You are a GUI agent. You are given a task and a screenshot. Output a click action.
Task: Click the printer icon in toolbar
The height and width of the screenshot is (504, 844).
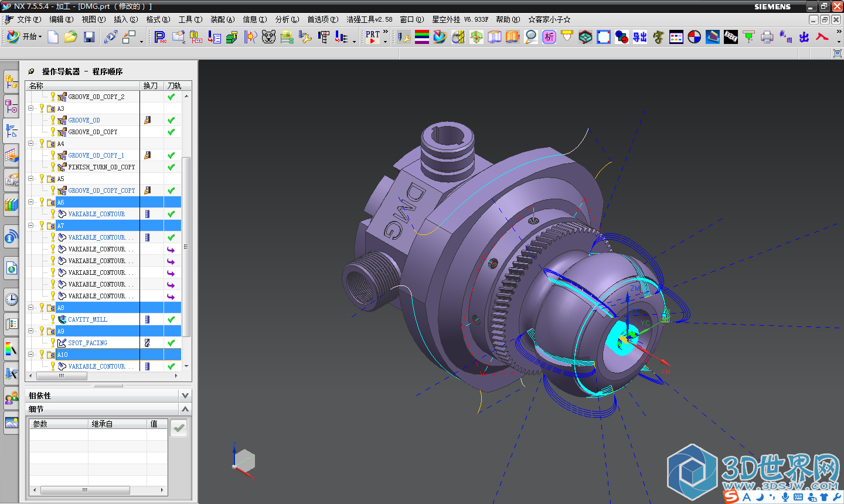tap(767, 37)
